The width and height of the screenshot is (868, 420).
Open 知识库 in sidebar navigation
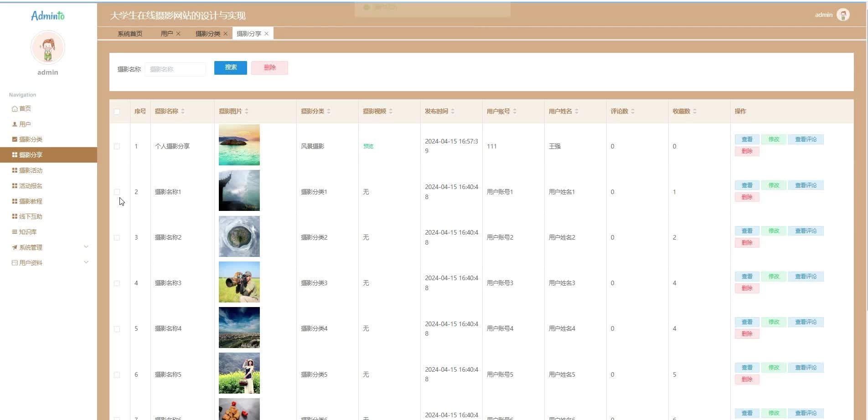[x=48, y=232]
